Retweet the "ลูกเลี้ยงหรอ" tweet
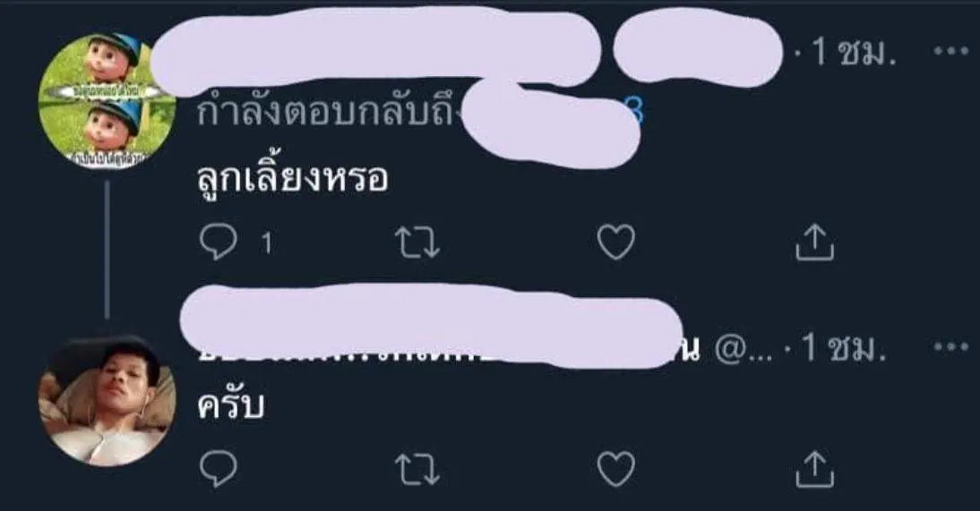This screenshot has width=980, height=511. 417,243
